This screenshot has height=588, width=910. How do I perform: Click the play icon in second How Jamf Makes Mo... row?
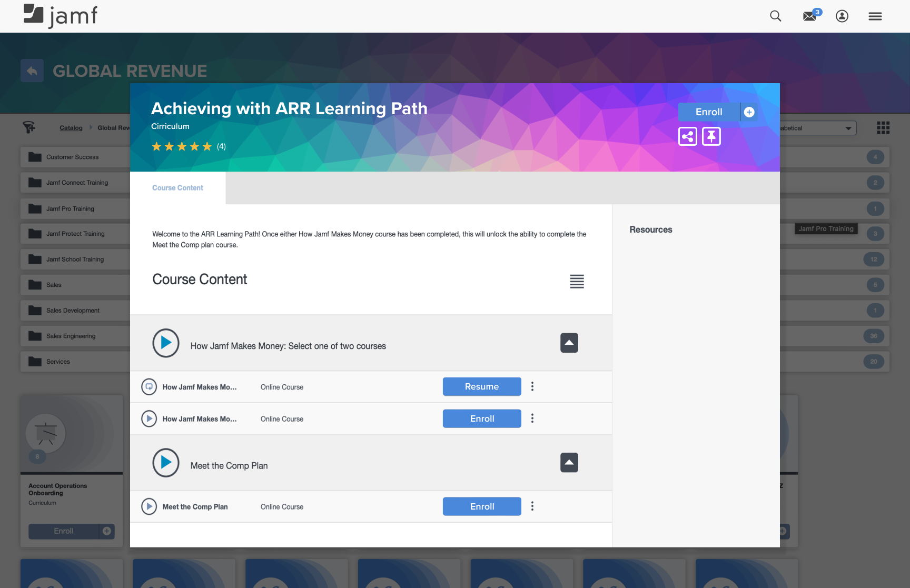(x=149, y=419)
